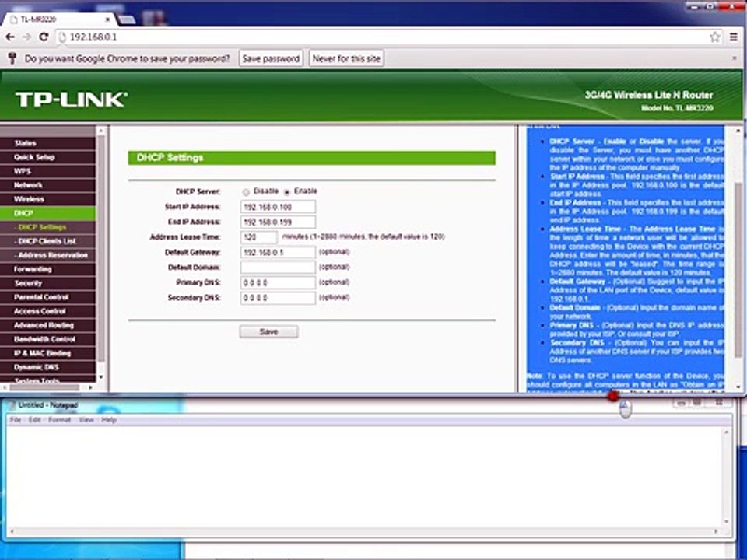Click the Default Domain field
This screenshot has width=747, height=560.
coord(278,267)
